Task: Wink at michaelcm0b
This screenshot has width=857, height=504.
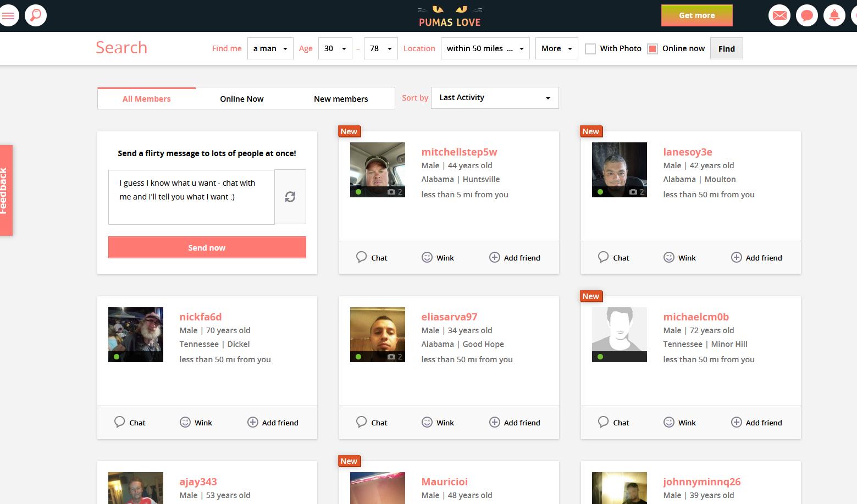Action: [679, 422]
